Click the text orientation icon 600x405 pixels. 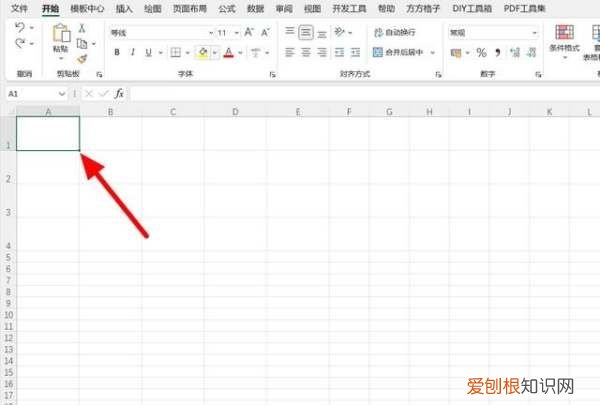[339, 32]
